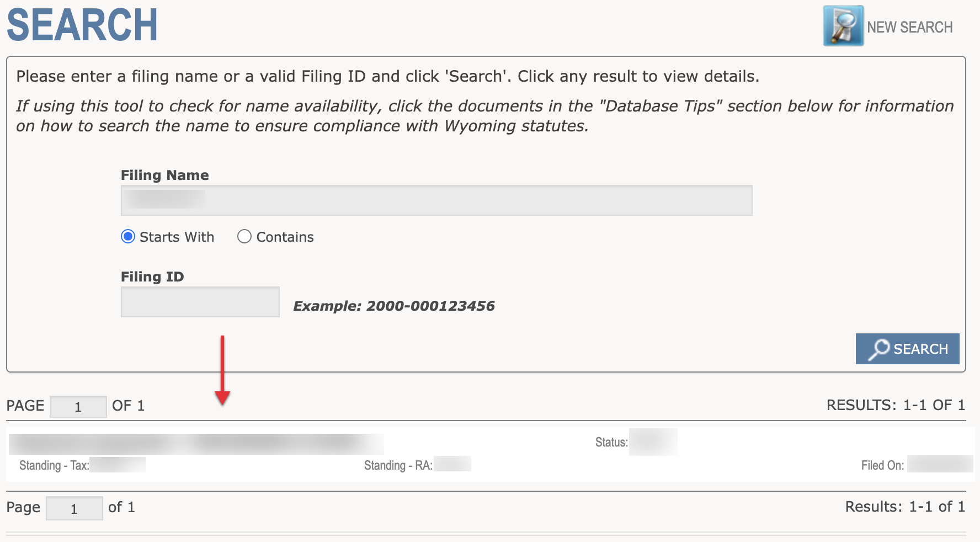Click the Contains label text
Image resolution: width=980 pixels, height=542 pixels.
click(x=285, y=237)
